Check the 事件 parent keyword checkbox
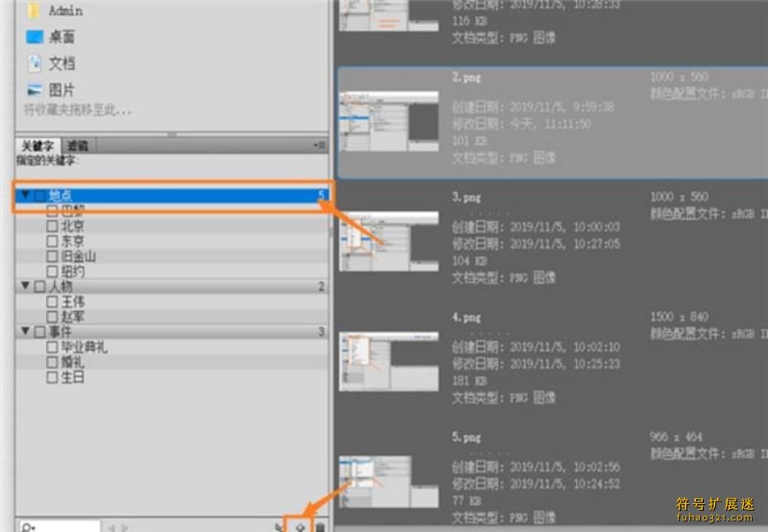Viewport: 768px width, 532px height. 40,332
